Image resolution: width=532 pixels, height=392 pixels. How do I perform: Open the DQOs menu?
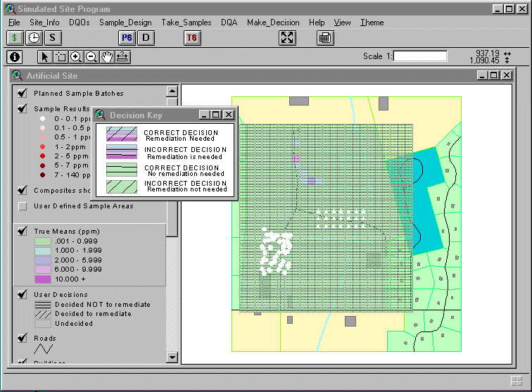click(80, 23)
